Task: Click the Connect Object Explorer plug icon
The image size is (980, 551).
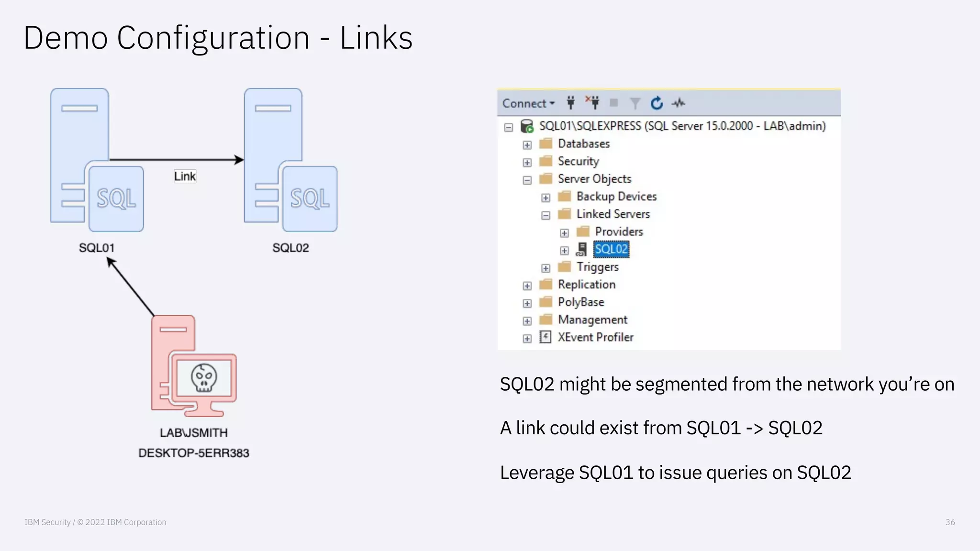Action: pos(570,103)
